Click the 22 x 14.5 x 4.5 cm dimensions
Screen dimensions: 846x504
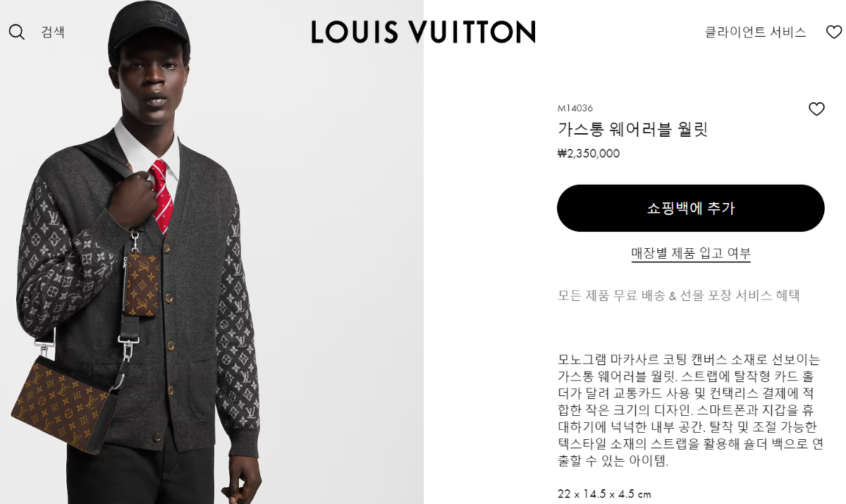604,493
